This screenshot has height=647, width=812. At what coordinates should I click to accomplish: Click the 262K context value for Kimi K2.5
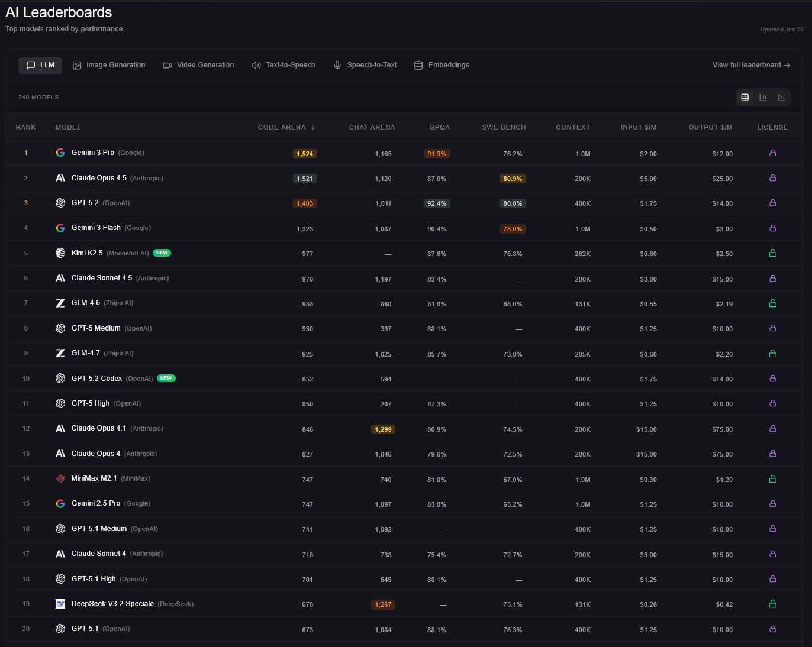pyautogui.click(x=582, y=254)
